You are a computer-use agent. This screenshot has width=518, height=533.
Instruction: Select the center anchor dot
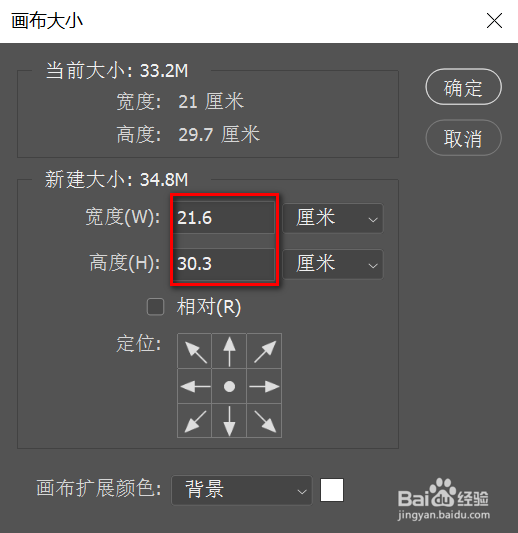pyautogui.click(x=229, y=386)
